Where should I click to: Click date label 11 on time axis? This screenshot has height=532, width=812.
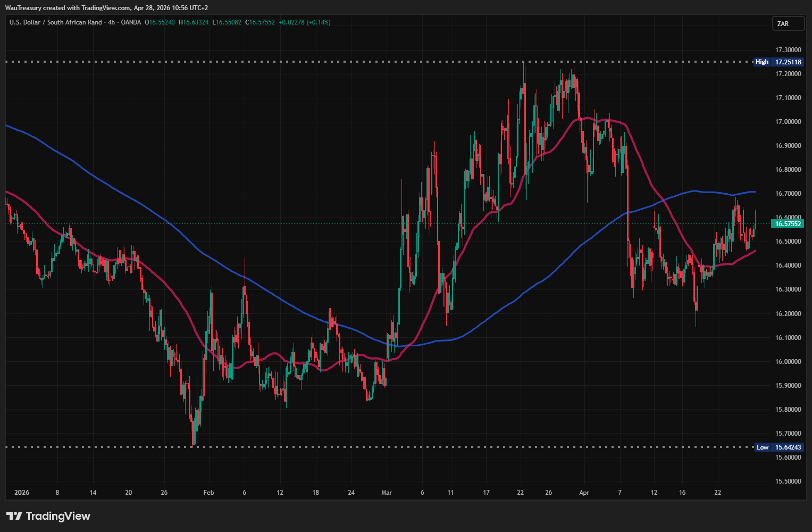click(450, 493)
